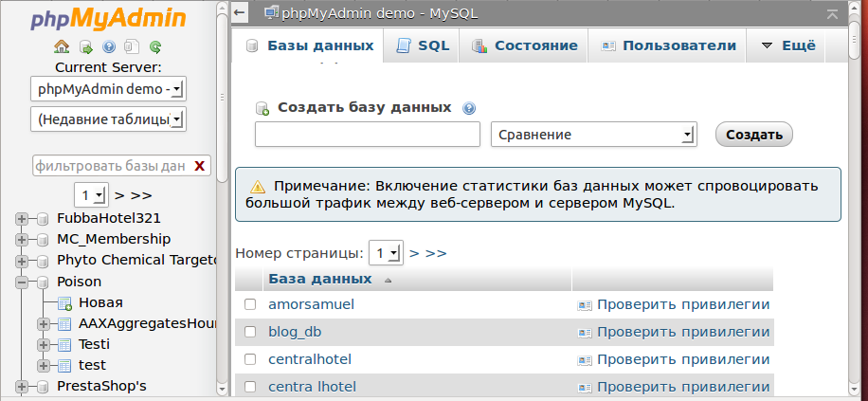Click the log out icon in sidebar
This screenshot has height=401, width=868.
(x=85, y=46)
